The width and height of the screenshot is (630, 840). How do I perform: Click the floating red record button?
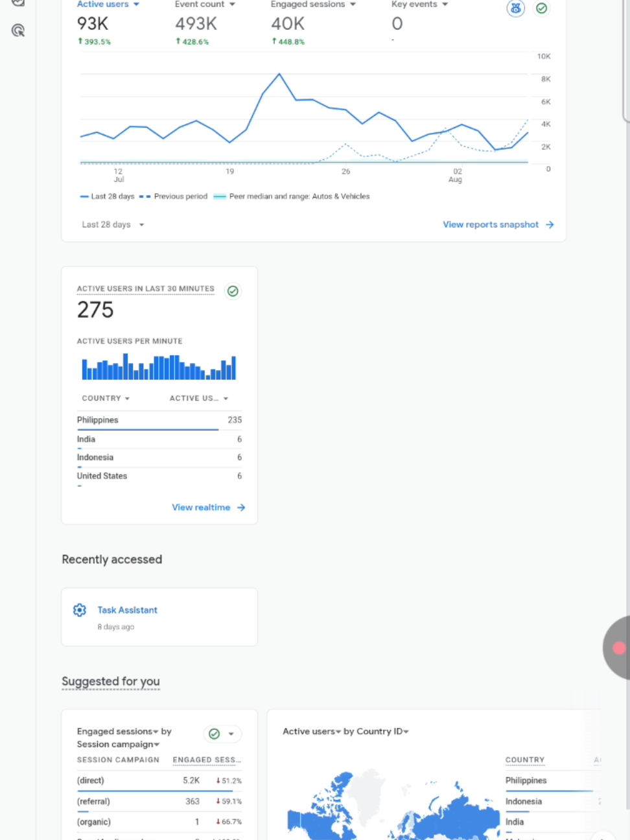619,647
